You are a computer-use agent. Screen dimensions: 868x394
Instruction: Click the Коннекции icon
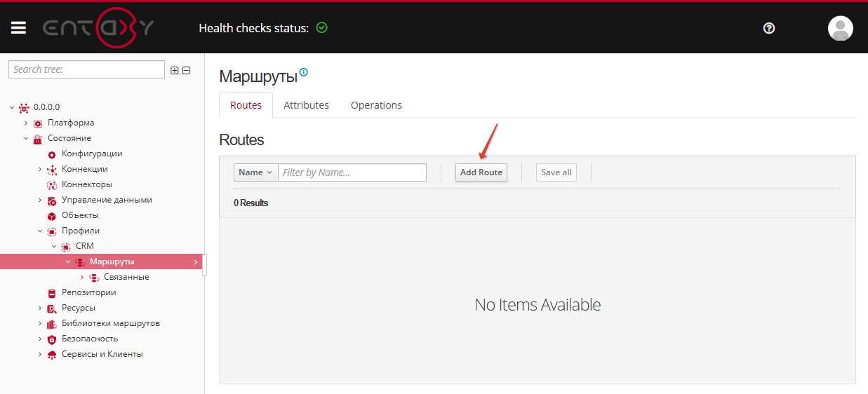pos(51,170)
